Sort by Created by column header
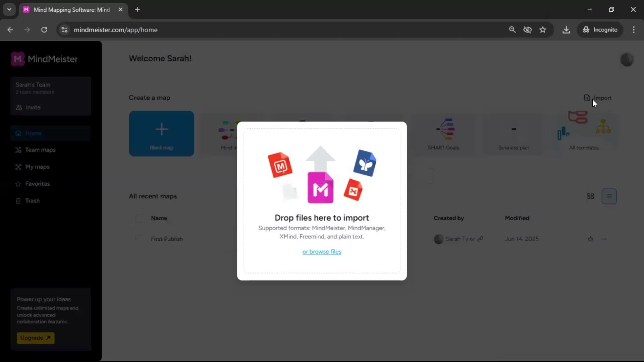This screenshot has width=644, height=362. pos(448,218)
